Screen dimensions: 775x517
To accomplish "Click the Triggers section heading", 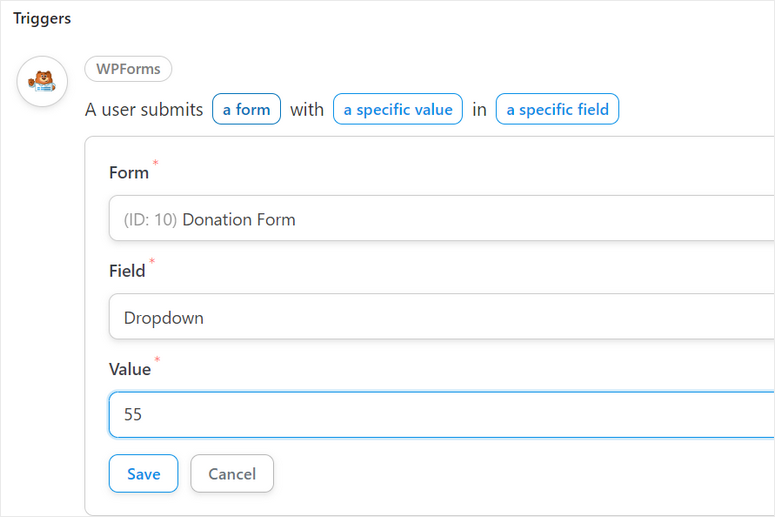I will pos(42,19).
